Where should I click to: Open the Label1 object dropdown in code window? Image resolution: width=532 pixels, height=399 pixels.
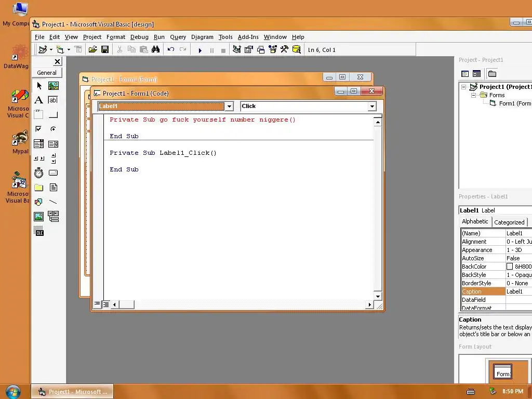point(229,106)
